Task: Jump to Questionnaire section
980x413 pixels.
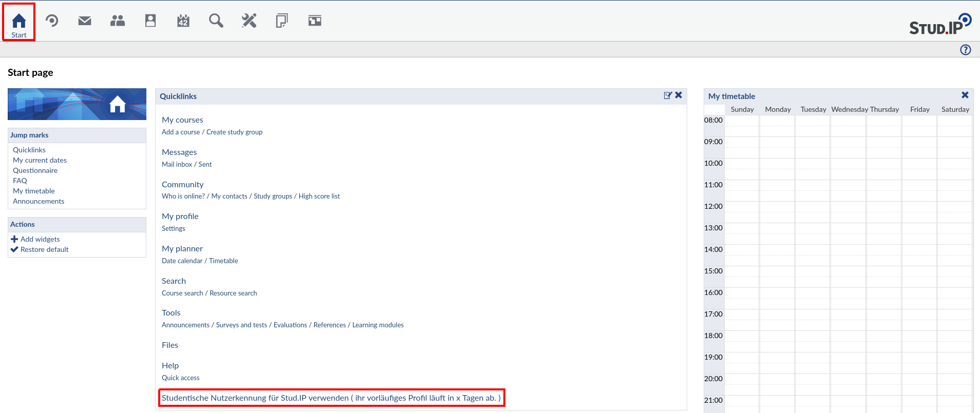Action: [35, 170]
